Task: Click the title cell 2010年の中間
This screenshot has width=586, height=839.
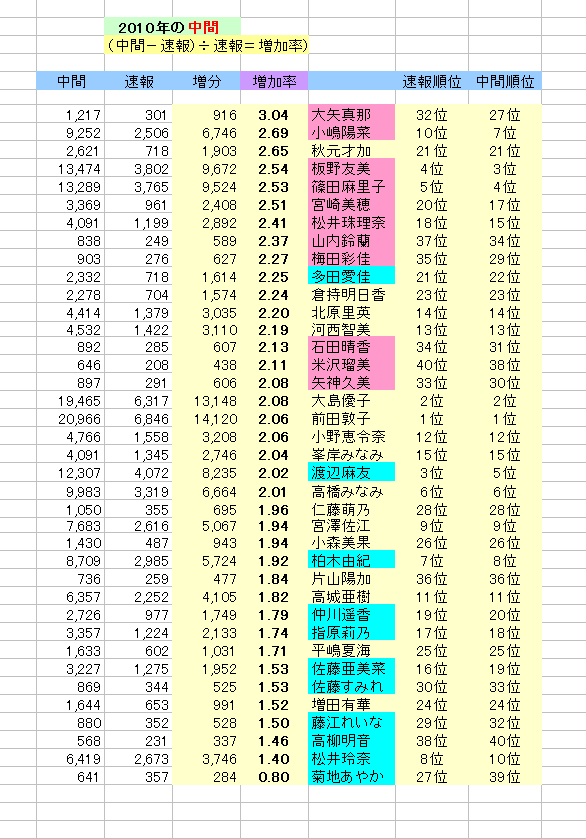Action: [172, 27]
